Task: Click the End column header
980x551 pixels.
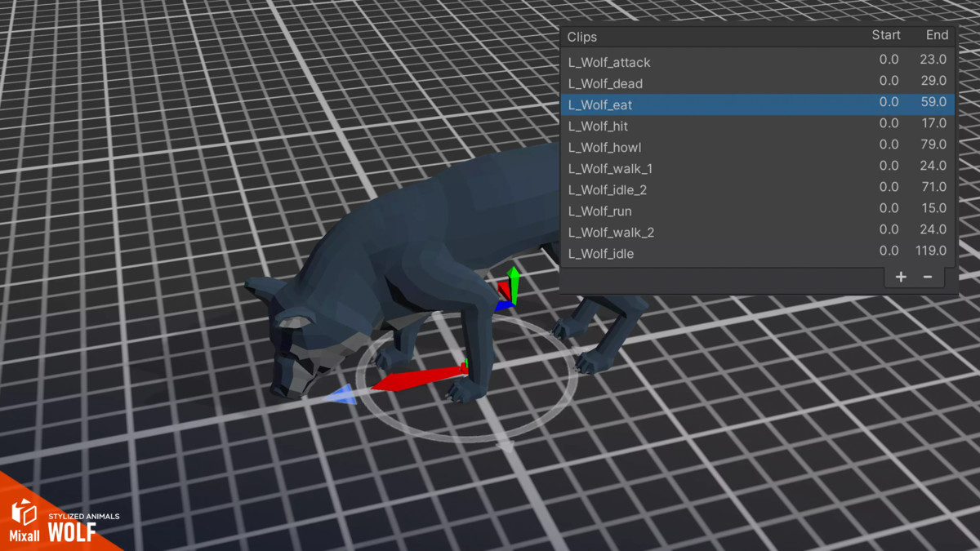Action: click(937, 35)
